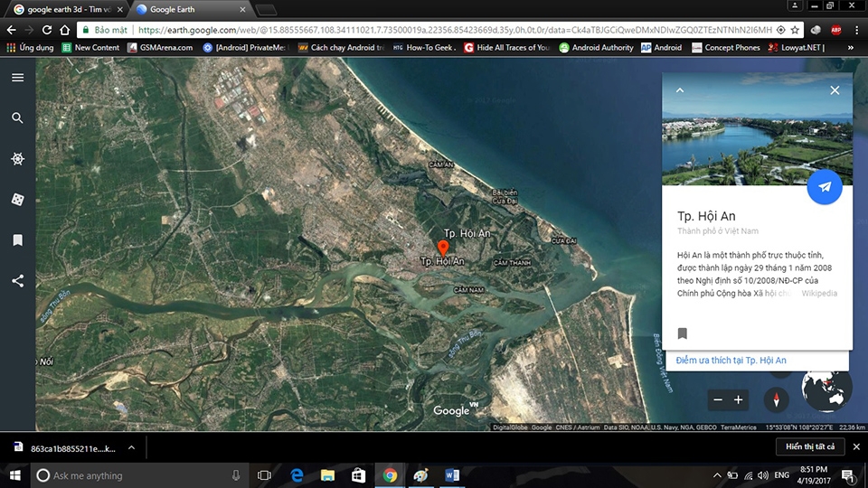This screenshot has height=488, width=868.
Task: Click the Cẩm An map label
Action: (440, 164)
